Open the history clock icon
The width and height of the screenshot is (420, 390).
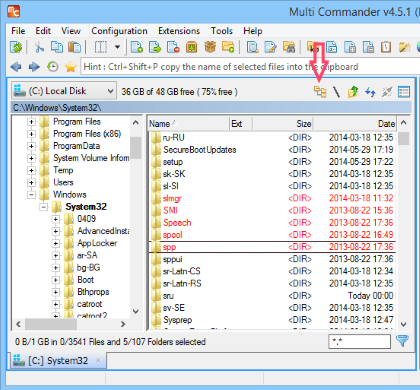point(52,67)
